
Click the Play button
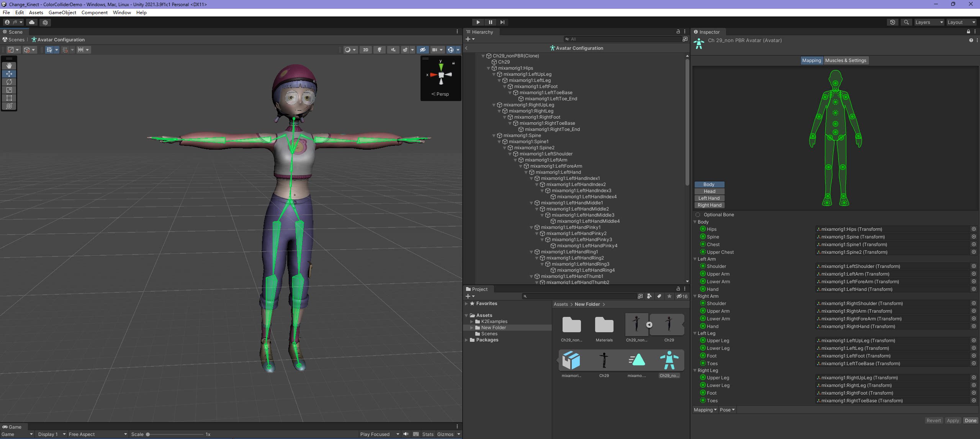click(478, 22)
